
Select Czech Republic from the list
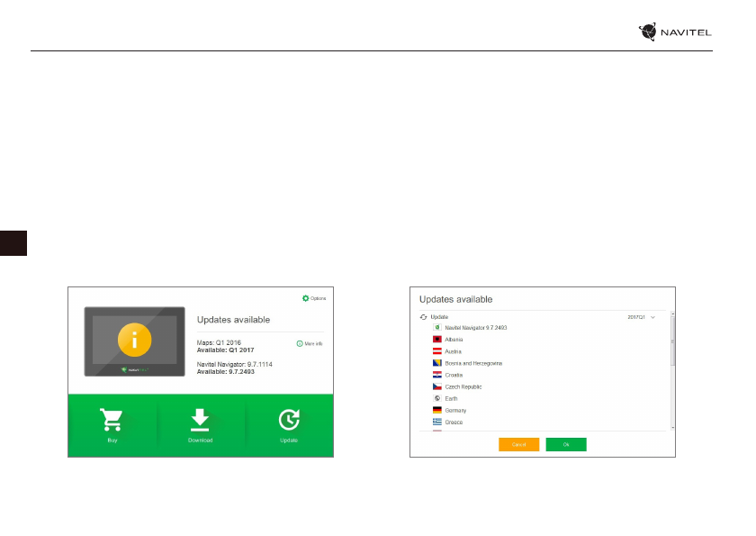click(x=463, y=386)
